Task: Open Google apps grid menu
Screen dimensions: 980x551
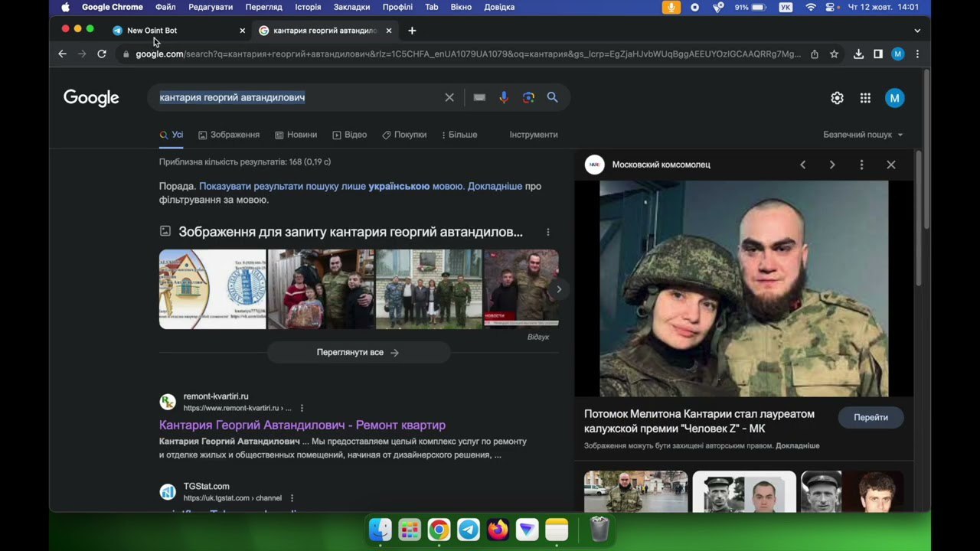Action: click(865, 98)
